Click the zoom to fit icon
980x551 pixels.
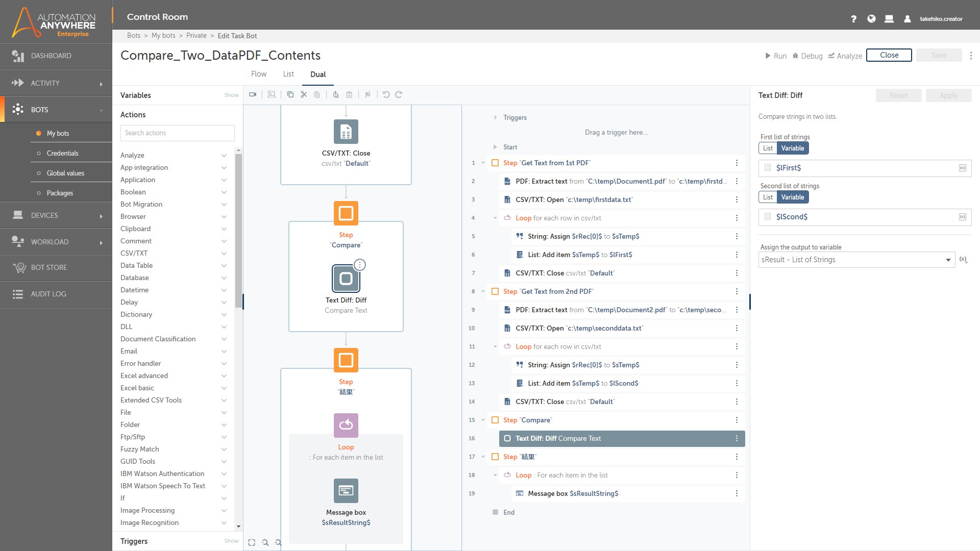252,542
